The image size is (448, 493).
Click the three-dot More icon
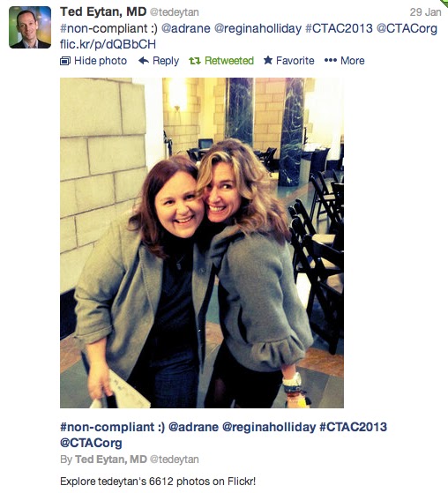[x=331, y=60]
